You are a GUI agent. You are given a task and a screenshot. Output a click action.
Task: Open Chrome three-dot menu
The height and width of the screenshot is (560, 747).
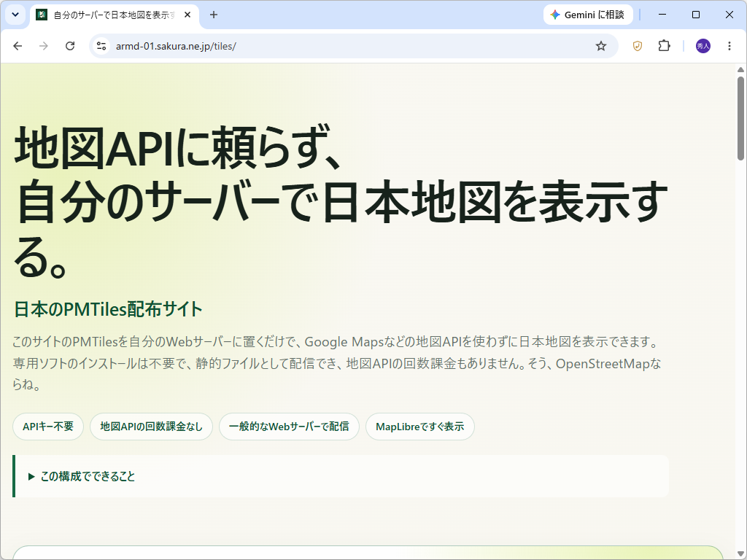point(729,46)
